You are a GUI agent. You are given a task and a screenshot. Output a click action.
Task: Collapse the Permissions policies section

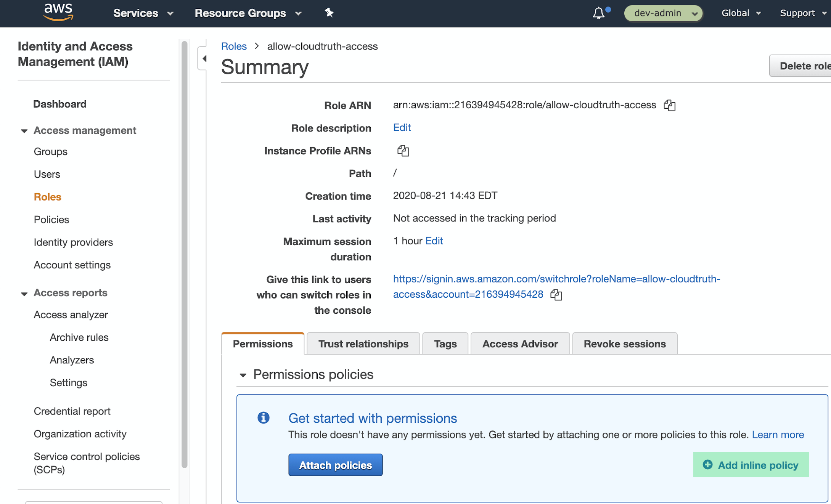pyautogui.click(x=243, y=375)
